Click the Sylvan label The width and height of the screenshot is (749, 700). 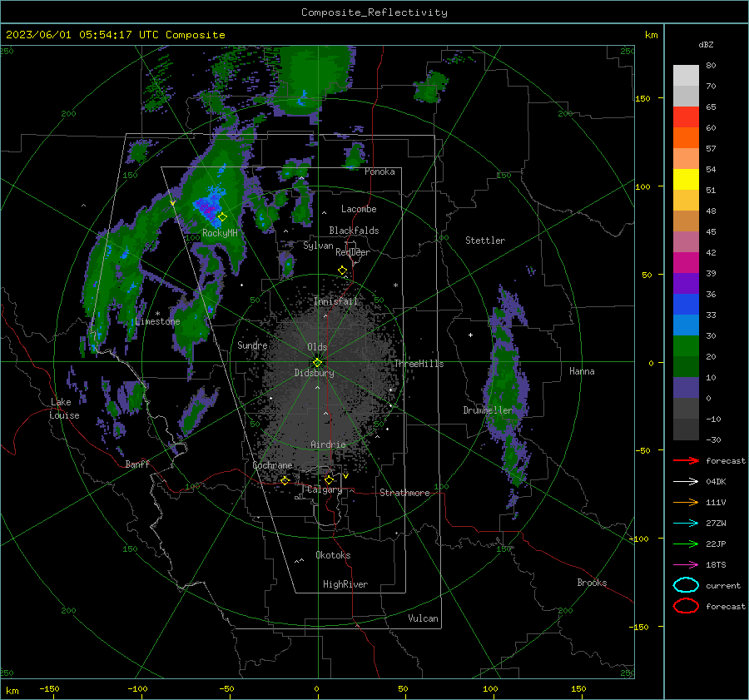(x=318, y=246)
